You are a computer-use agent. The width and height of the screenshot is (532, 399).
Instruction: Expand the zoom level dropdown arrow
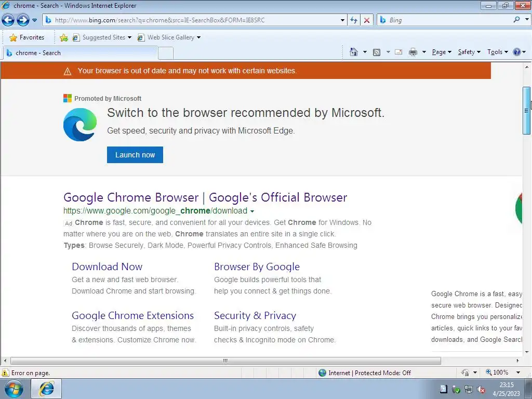coord(518,373)
